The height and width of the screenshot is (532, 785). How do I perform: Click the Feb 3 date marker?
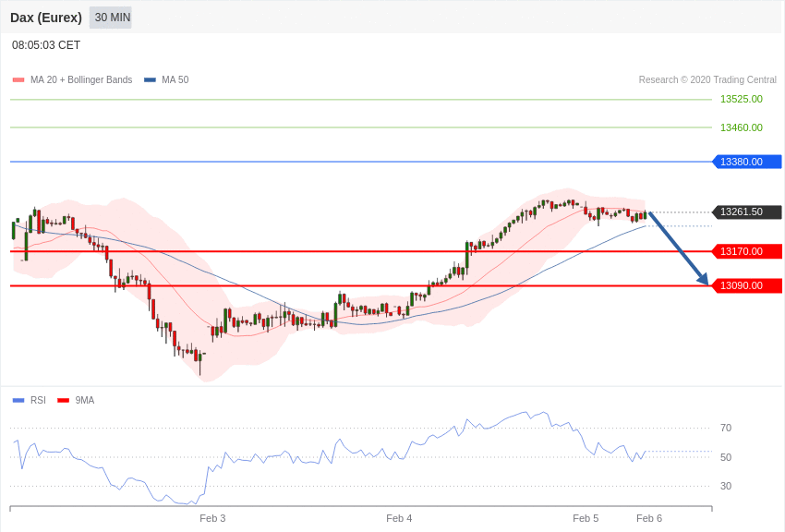[x=212, y=518]
